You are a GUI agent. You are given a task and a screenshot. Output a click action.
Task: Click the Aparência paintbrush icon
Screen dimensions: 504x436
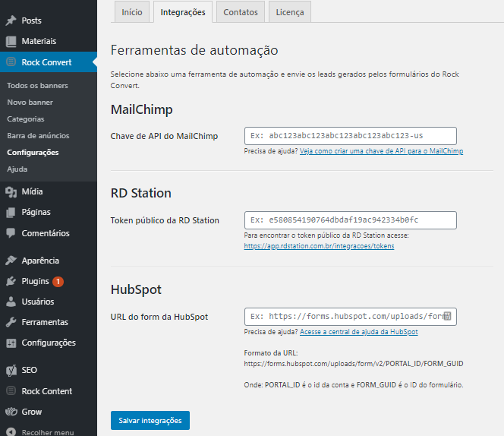[11, 261]
